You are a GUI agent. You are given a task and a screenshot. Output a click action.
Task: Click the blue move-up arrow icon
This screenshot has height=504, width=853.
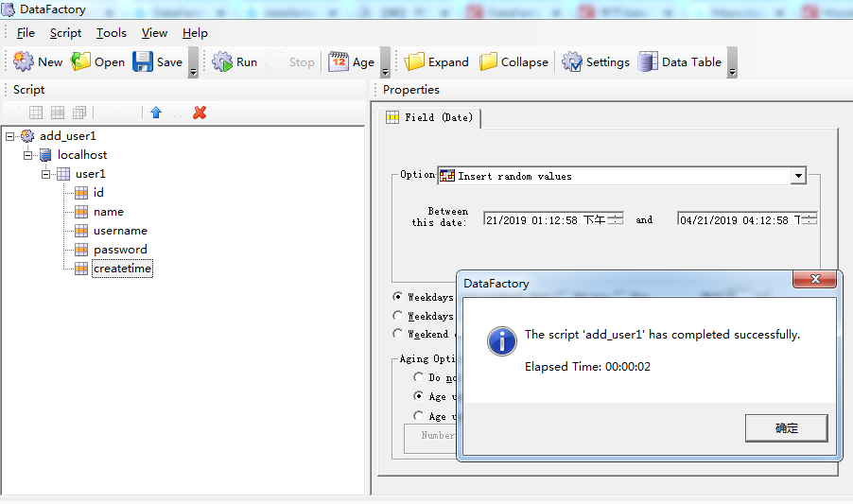tap(156, 113)
